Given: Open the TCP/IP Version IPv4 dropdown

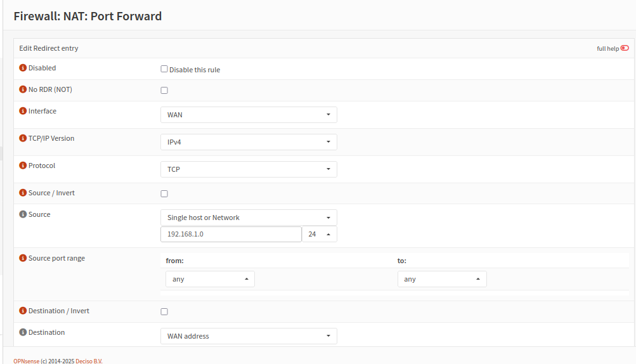Looking at the screenshot, I should point(248,142).
